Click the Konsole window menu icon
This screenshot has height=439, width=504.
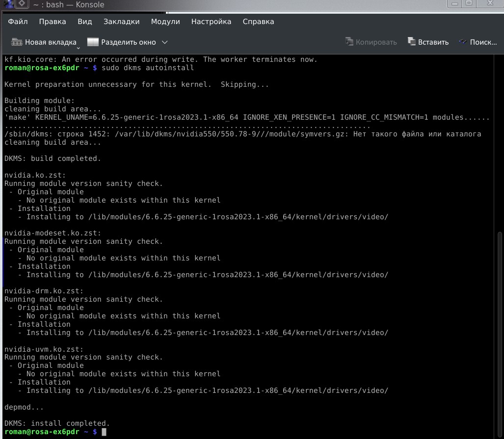(x=8, y=4)
